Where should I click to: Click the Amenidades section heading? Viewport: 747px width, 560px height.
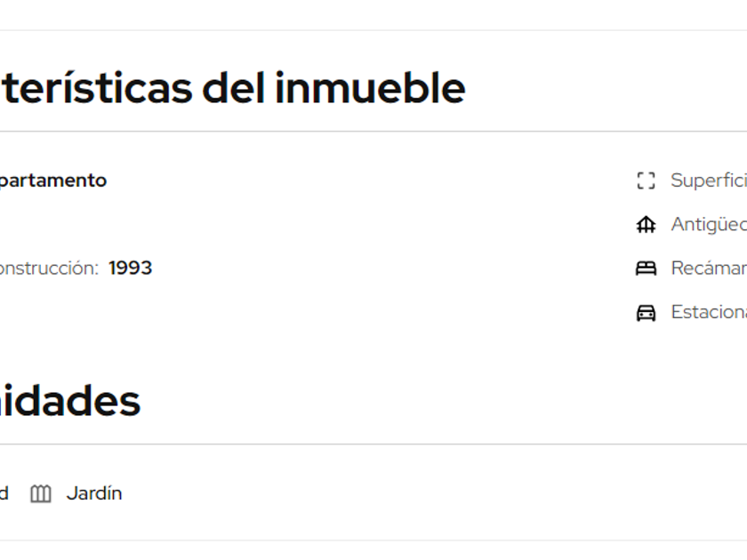coord(69,401)
